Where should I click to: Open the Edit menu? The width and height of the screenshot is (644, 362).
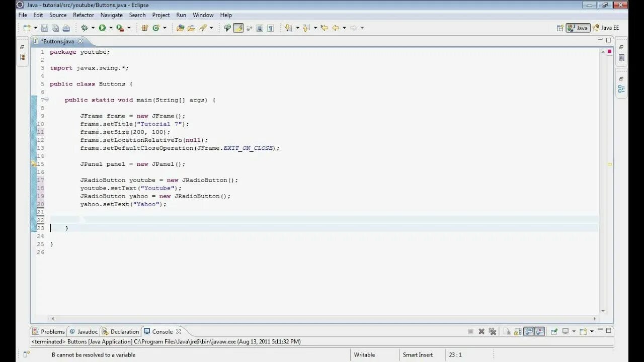pyautogui.click(x=38, y=15)
